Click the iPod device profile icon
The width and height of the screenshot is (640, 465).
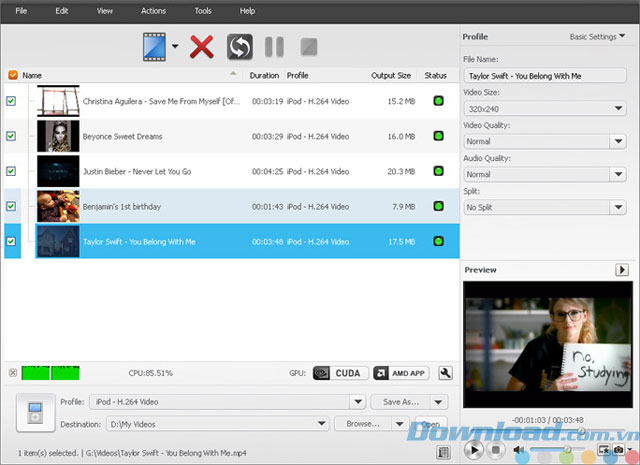click(35, 411)
